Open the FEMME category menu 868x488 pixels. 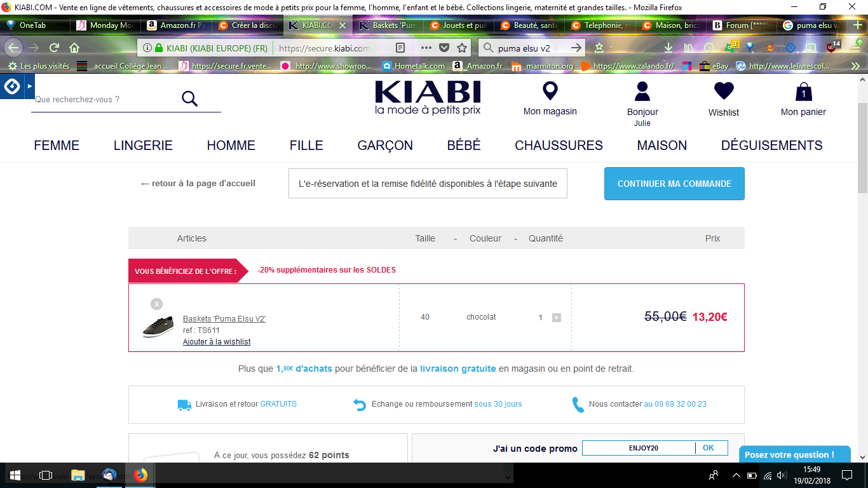57,146
